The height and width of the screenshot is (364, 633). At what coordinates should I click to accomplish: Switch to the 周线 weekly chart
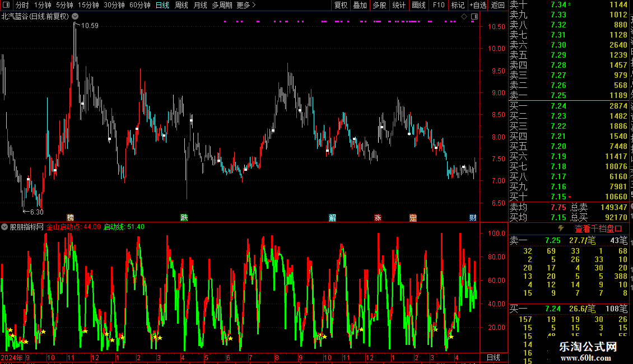pos(181,5)
